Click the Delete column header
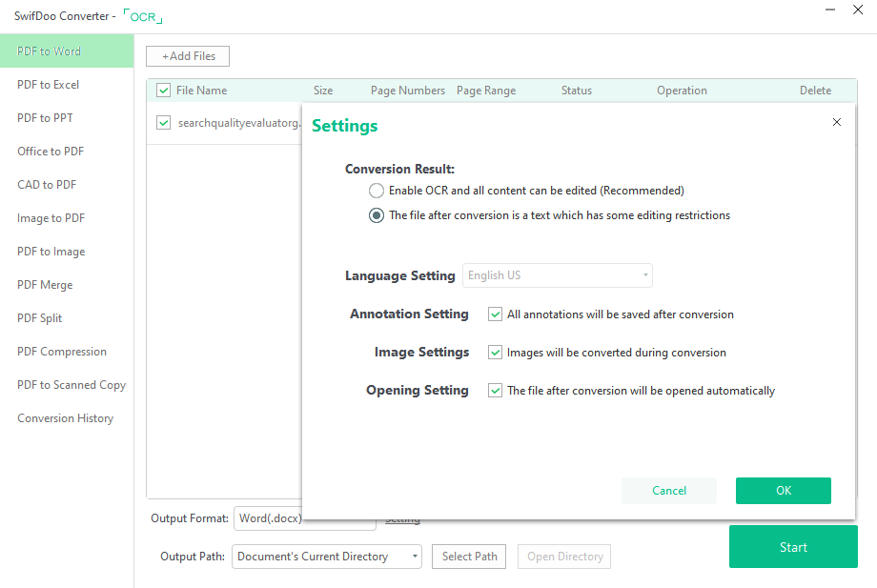 815,91
